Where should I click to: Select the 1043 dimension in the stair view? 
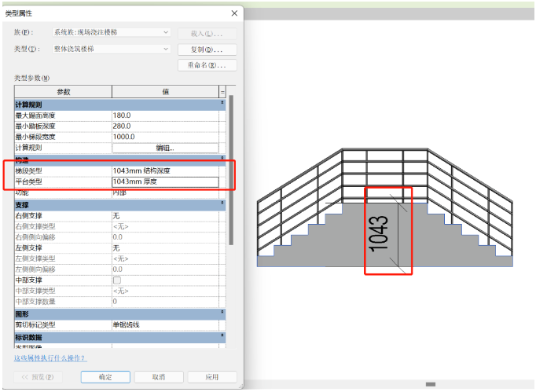[x=379, y=234]
